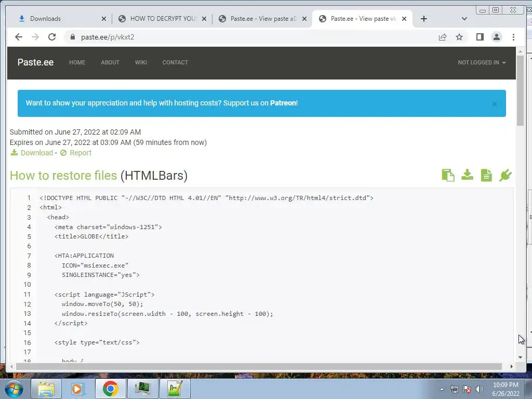Open the Chrome profile avatar

point(496,37)
